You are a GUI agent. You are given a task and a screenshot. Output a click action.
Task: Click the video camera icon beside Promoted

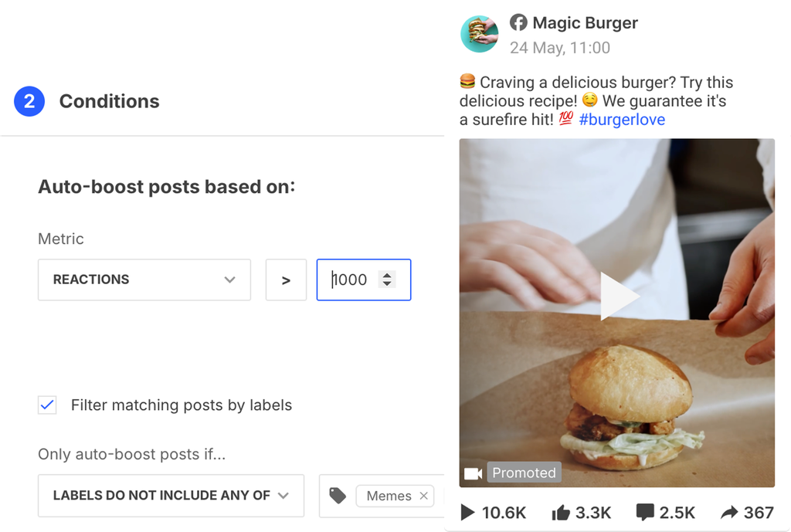pos(474,473)
